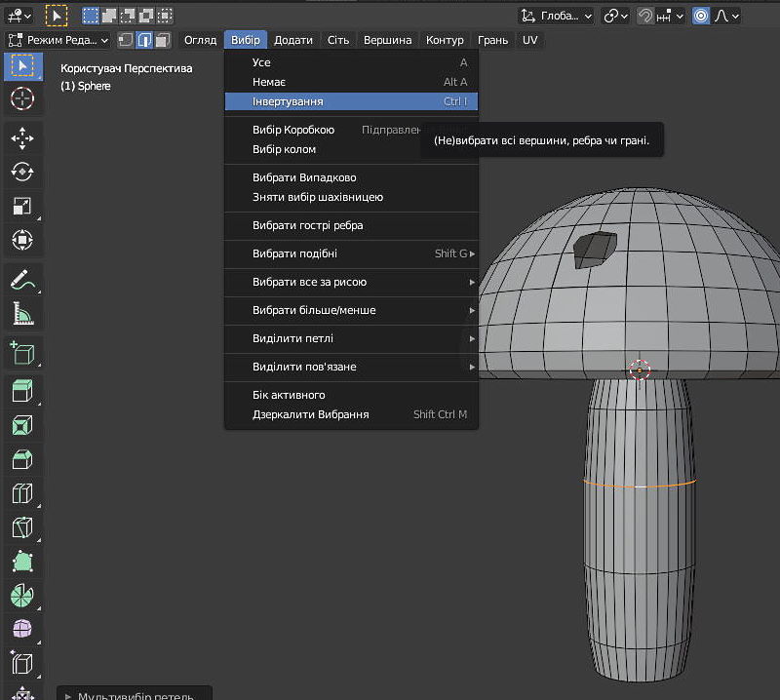Toggle Proportional Editing button

click(x=701, y=16)
